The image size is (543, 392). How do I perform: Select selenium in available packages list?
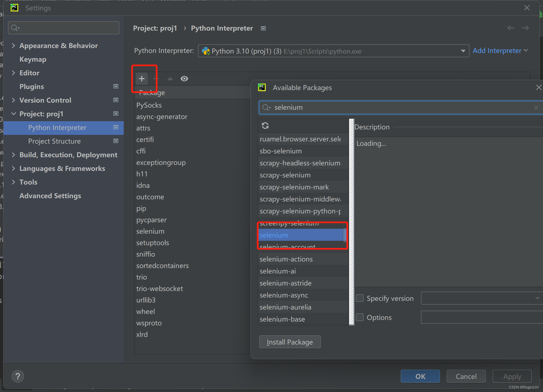pos(301,235)
